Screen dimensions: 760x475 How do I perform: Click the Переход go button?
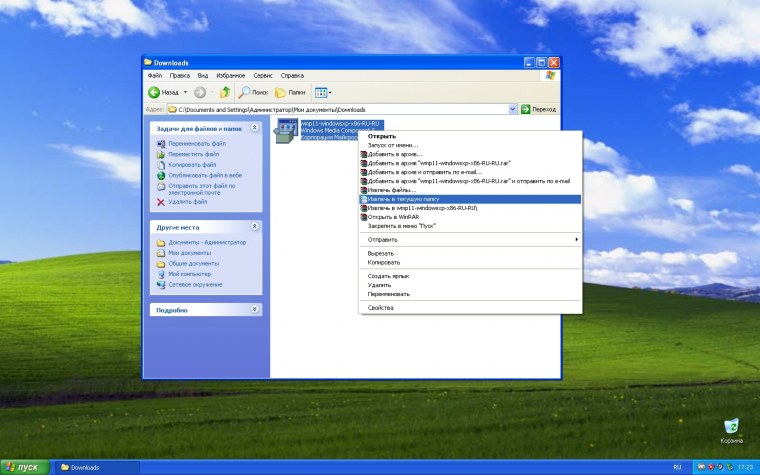pos(538,110)
